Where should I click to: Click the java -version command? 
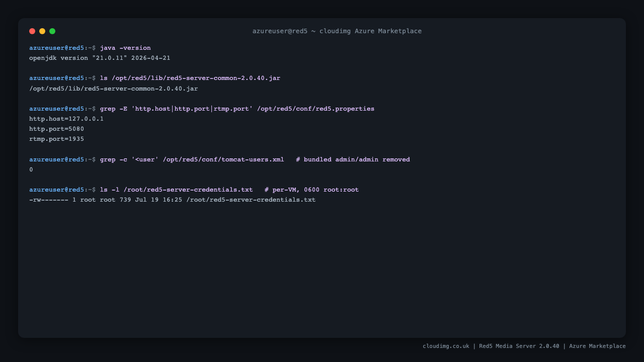(x=125, y=48)
